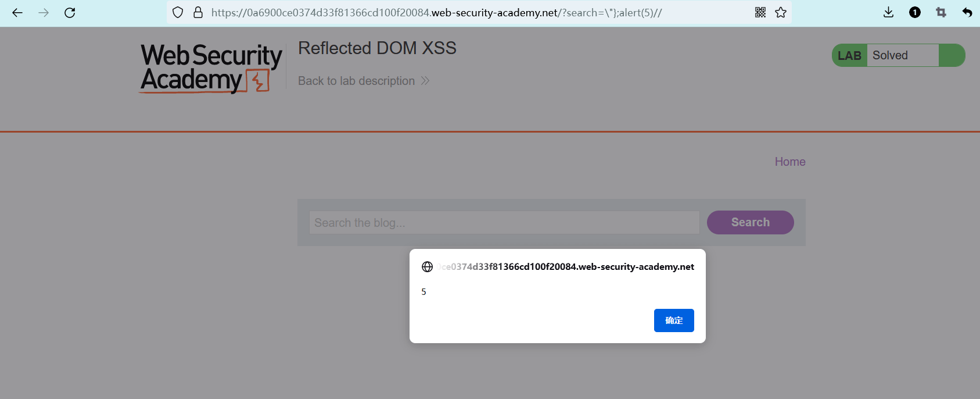Dismiss the alert with the 确定 button
980x399 pixels.
(x=674, y=320)
